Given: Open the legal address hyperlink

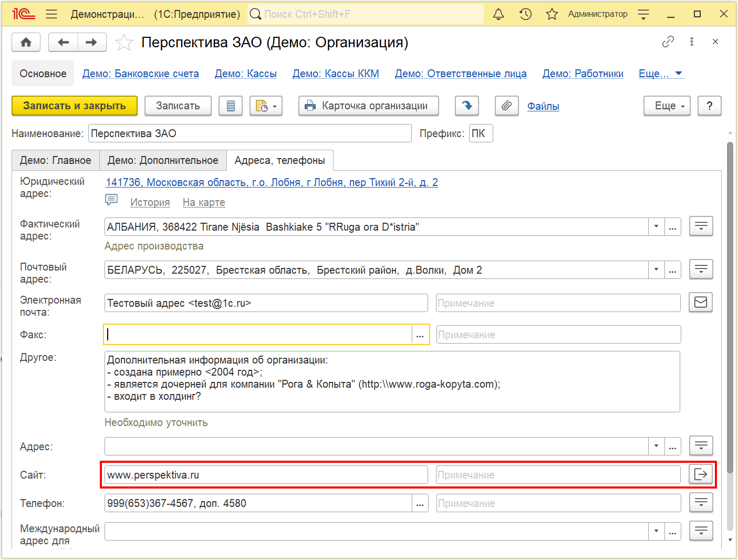Looking at the screenshot, I should click(272, 182).
